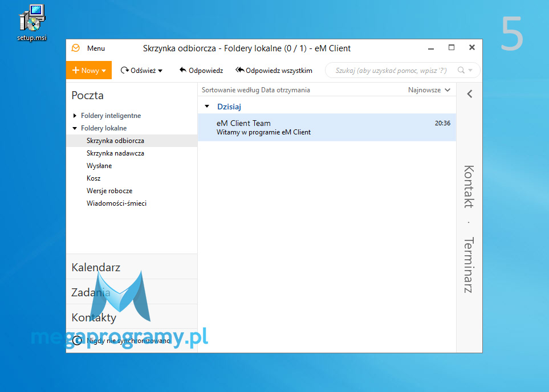Minimize the eM Client window

point(431,48)
